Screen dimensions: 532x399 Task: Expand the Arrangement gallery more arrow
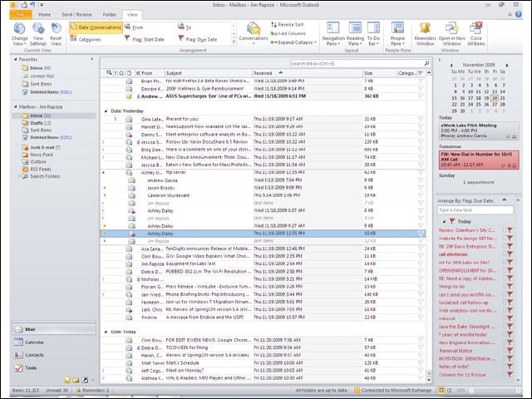(234, 42)
